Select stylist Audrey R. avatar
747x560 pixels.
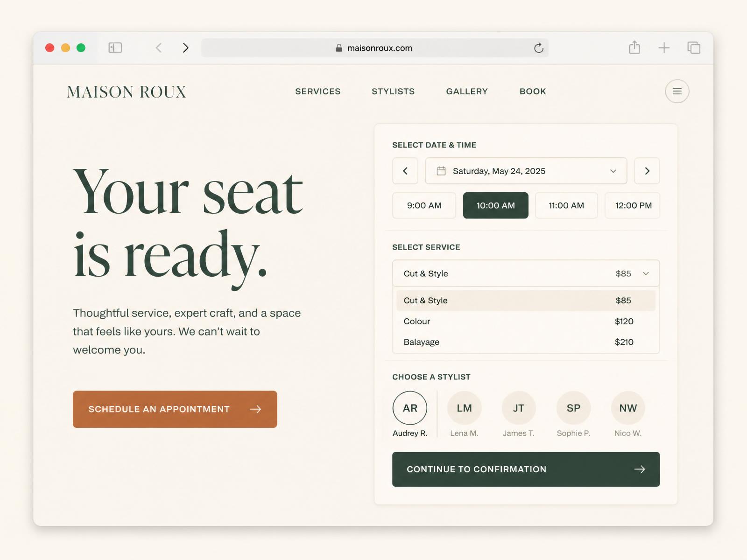[410, 408]
